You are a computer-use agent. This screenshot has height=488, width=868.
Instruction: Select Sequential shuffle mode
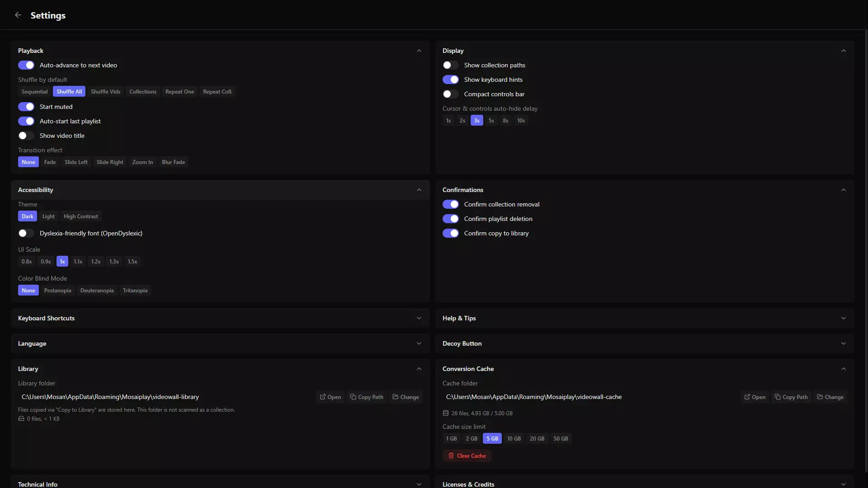click(34, 92)
